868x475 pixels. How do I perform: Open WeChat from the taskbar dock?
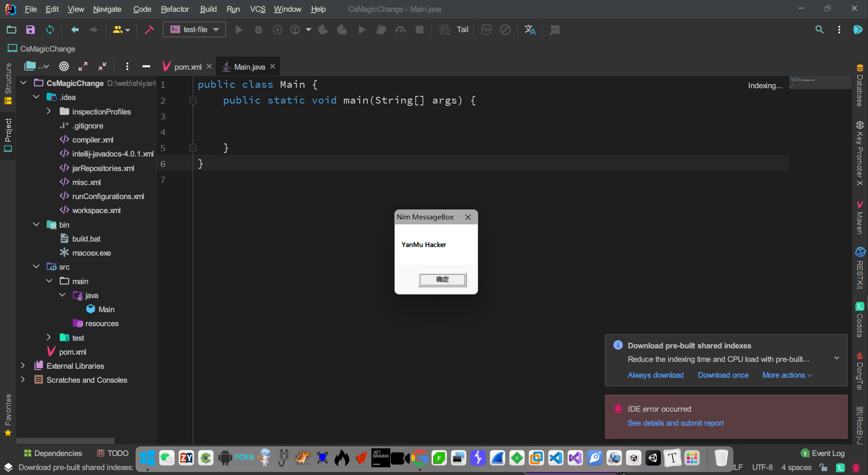(x=167, y=458)
